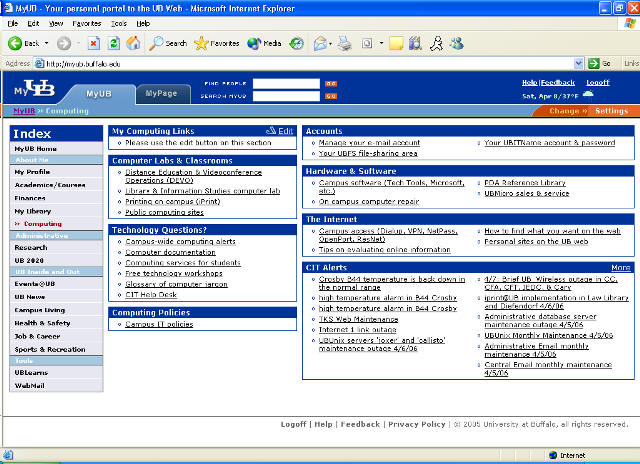Image resolution: width=640 pixels, height=464 pixels.
Task: Switch to the MyUB tab
Action: click(99, 94)
